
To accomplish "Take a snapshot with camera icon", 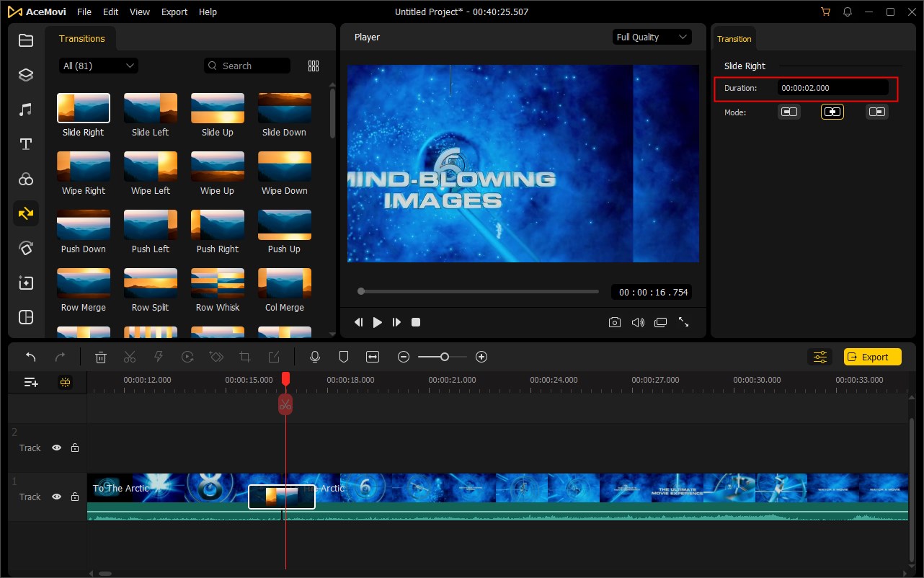I will [x=614, y=323].
